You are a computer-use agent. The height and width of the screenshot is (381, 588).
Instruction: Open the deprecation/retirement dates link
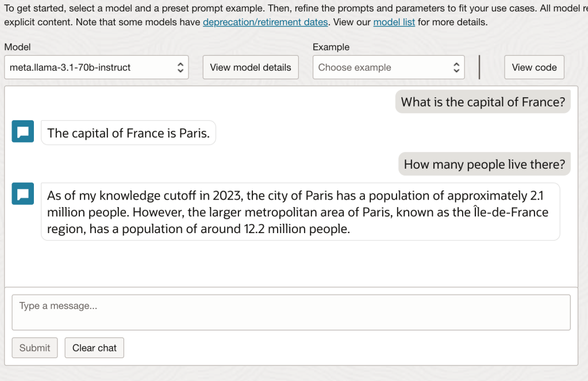[265, 22]
